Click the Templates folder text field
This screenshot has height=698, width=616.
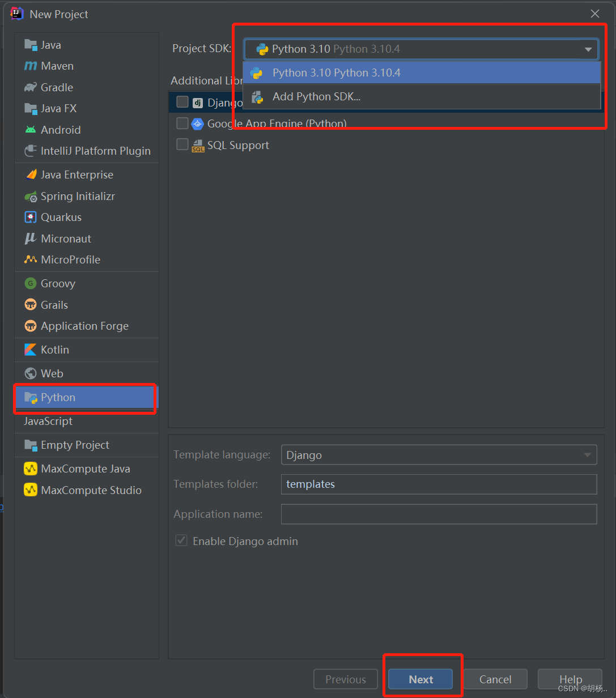tap(439, 484)
